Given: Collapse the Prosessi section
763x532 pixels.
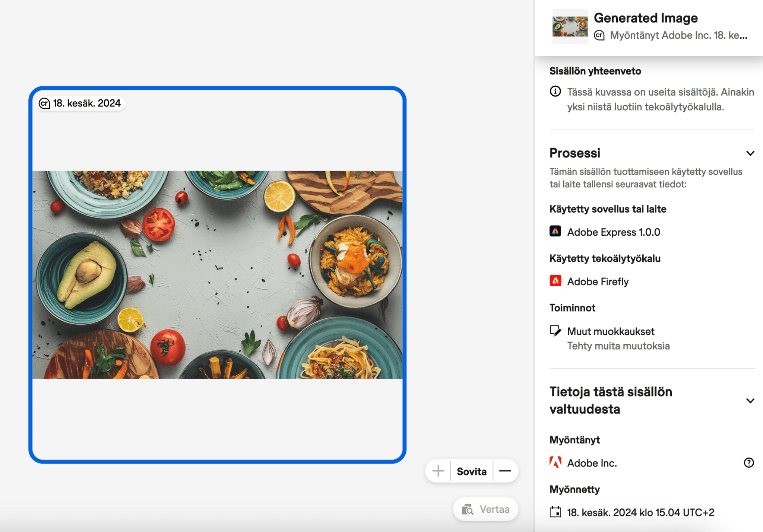Looking at the screenshot, I should (x=750, y=153).
